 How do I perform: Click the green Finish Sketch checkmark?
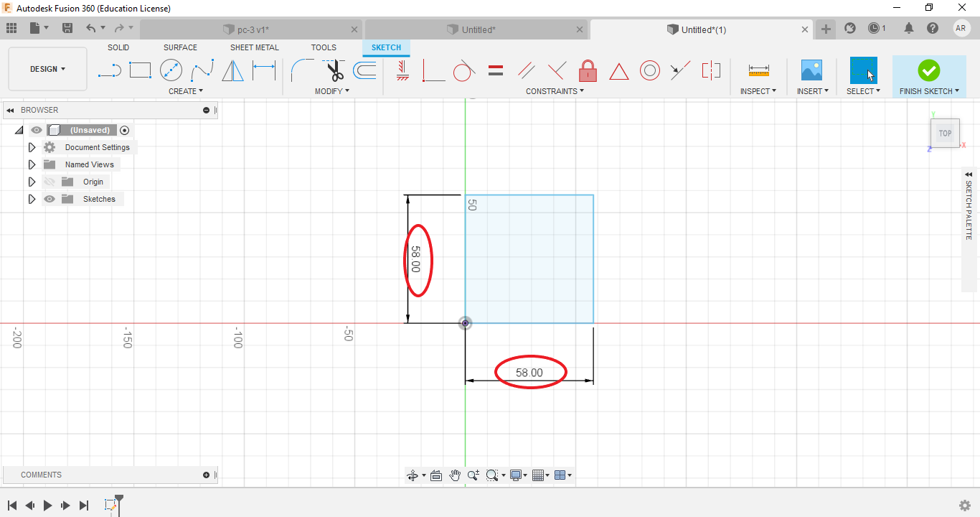(928, 70)
